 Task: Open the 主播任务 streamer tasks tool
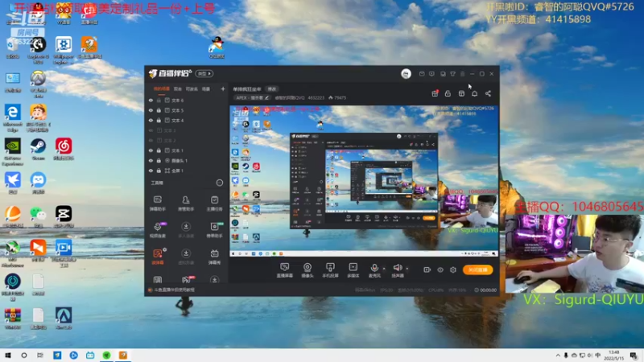[x=214, y=204]
